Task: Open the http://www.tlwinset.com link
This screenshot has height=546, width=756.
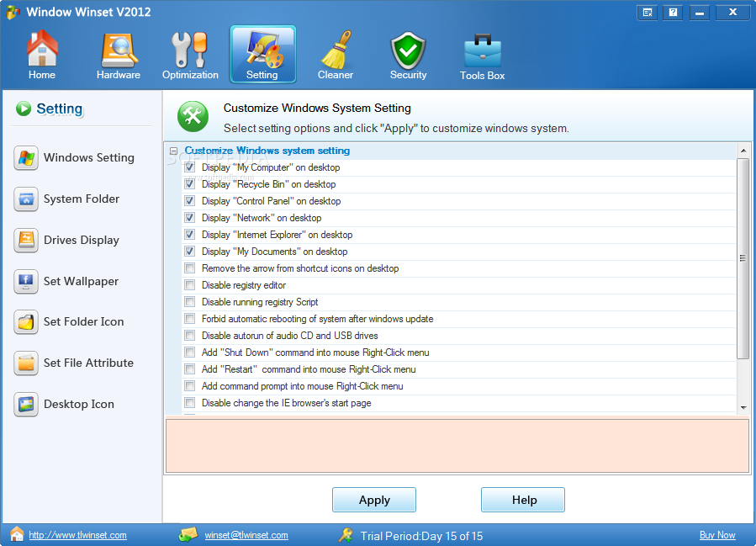Action: tap(77, 535)
